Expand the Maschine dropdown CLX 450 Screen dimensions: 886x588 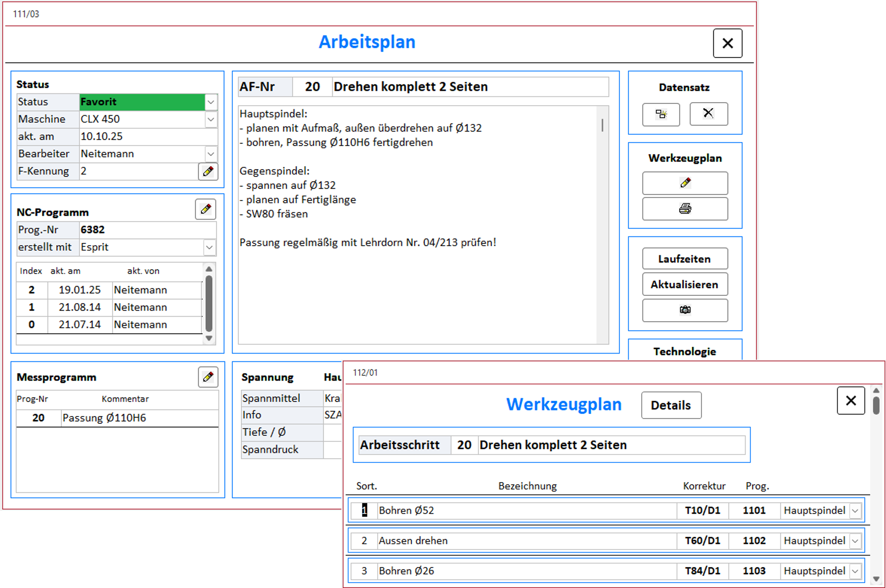211,119
